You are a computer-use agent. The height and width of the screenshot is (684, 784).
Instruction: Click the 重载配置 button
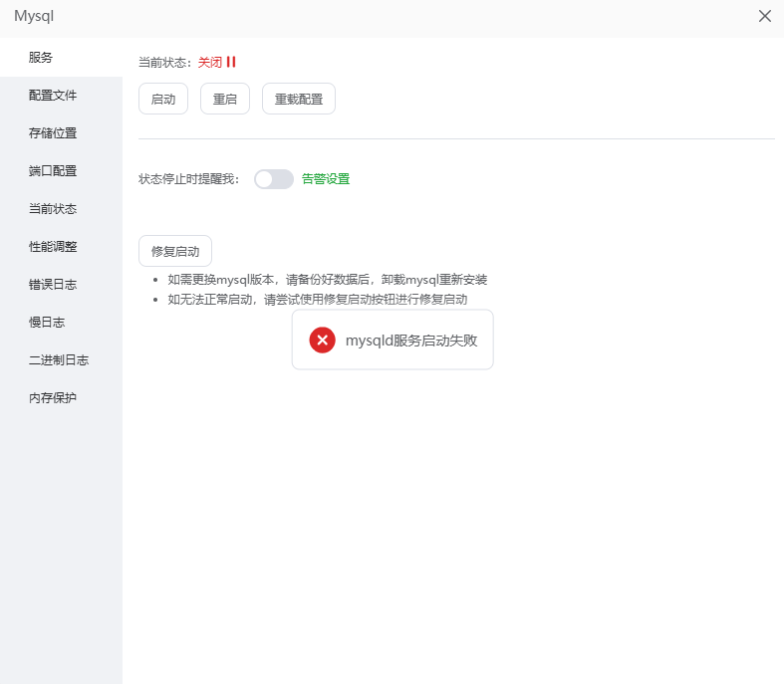click(299, 99)
